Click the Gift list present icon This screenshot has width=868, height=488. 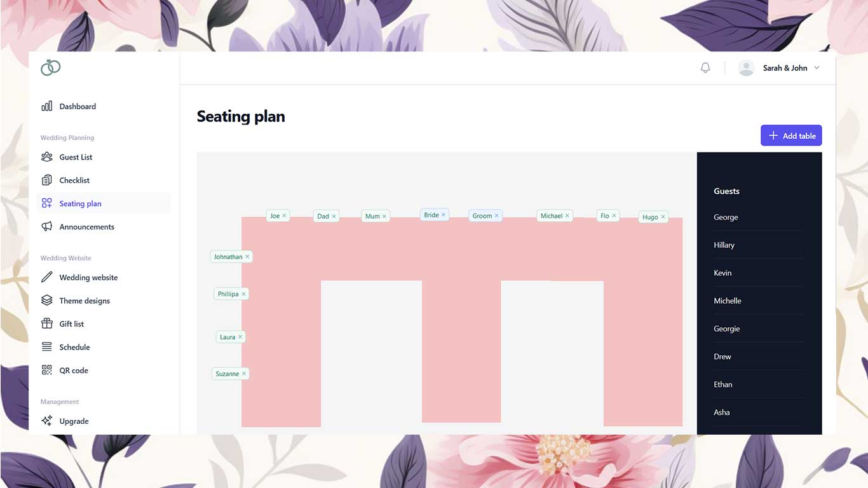point(47,323)
